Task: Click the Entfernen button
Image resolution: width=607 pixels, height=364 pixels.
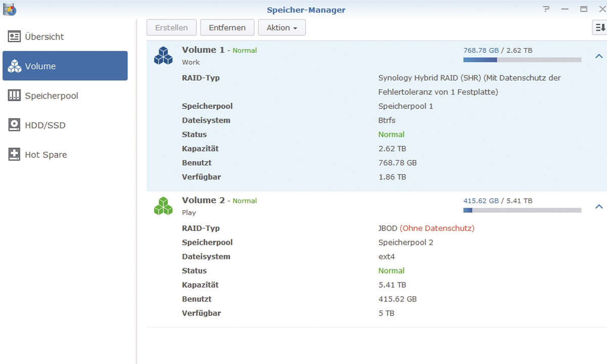Action: click(x=227, y=28)
